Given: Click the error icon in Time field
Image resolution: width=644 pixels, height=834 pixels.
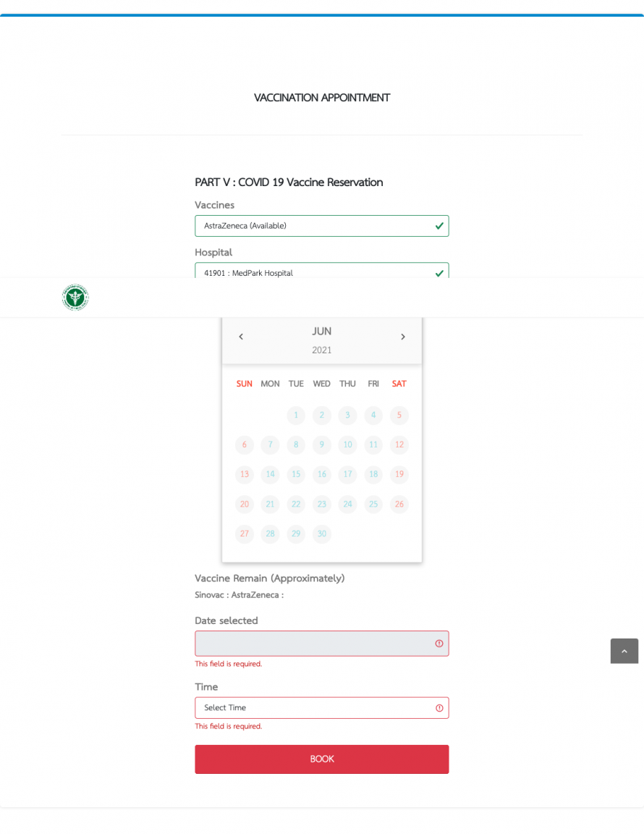Looking at the screenshot, I should [439, 707].
